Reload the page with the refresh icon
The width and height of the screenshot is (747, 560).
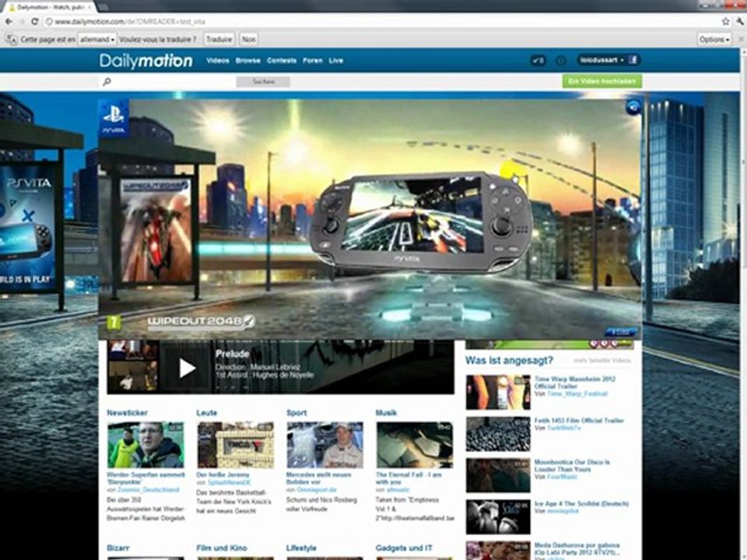(x=35, y=22)
